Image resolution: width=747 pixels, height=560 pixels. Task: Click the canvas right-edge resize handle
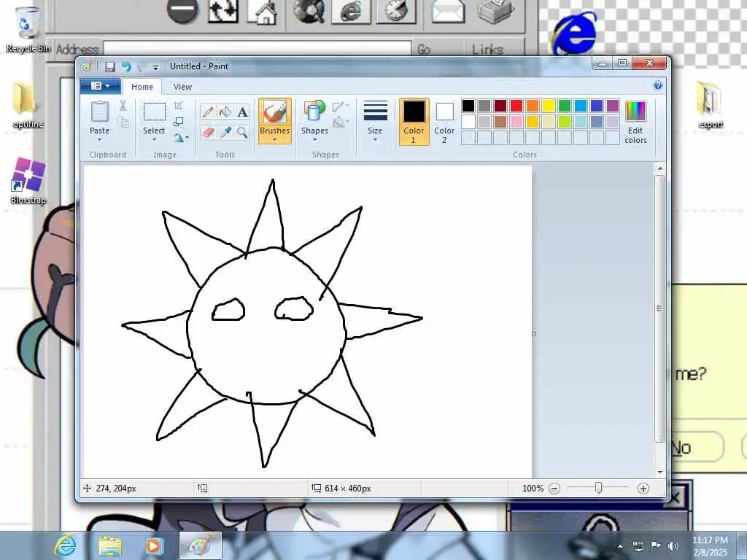tap(533, 333)
